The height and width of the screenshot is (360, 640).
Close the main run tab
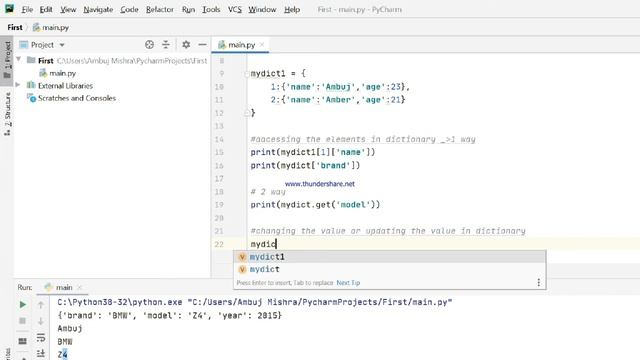click(x=80, y=287)
